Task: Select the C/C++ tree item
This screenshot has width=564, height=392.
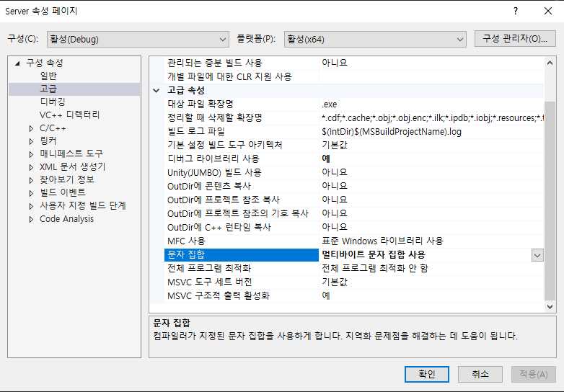Action: coord(53,128)
